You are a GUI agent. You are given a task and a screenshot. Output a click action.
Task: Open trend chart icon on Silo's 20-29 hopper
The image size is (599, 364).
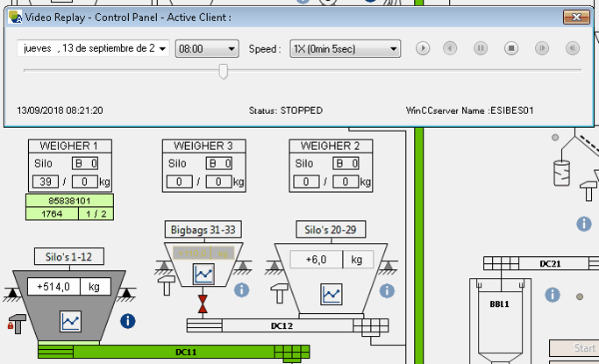pyautogui.click(x=332, y=294)
